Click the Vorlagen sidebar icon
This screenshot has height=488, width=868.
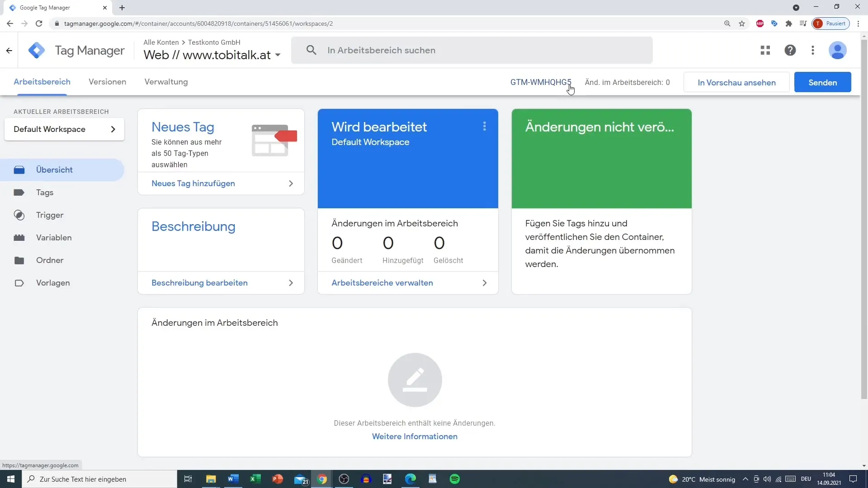[19, 283]
